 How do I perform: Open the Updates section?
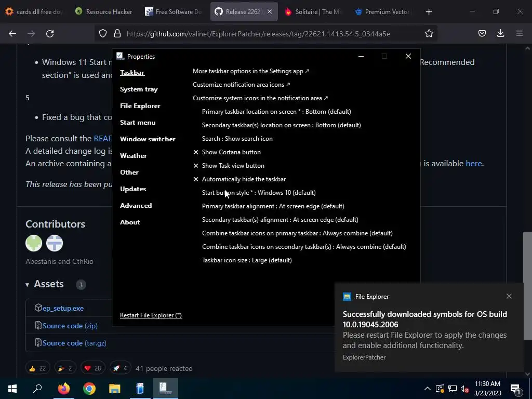(x=133, y=189)
